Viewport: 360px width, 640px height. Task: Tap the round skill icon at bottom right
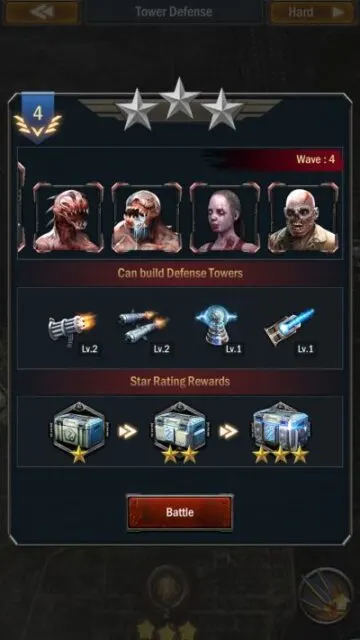[x=326, y=595]
